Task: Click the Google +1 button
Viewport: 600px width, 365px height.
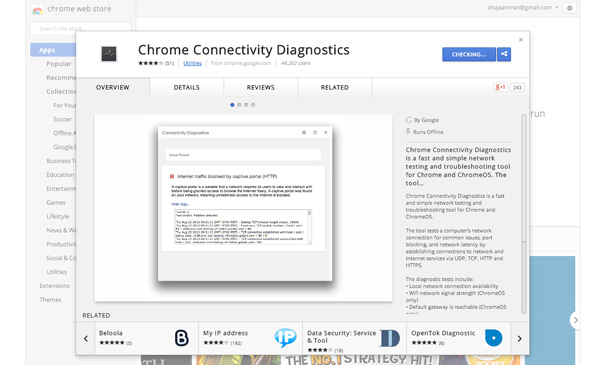Action: [500, 87]
